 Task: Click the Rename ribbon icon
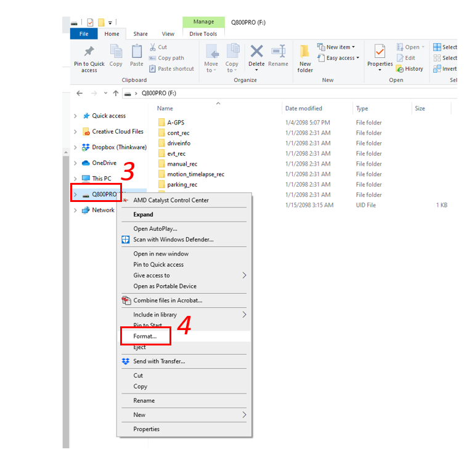(278, 51)
